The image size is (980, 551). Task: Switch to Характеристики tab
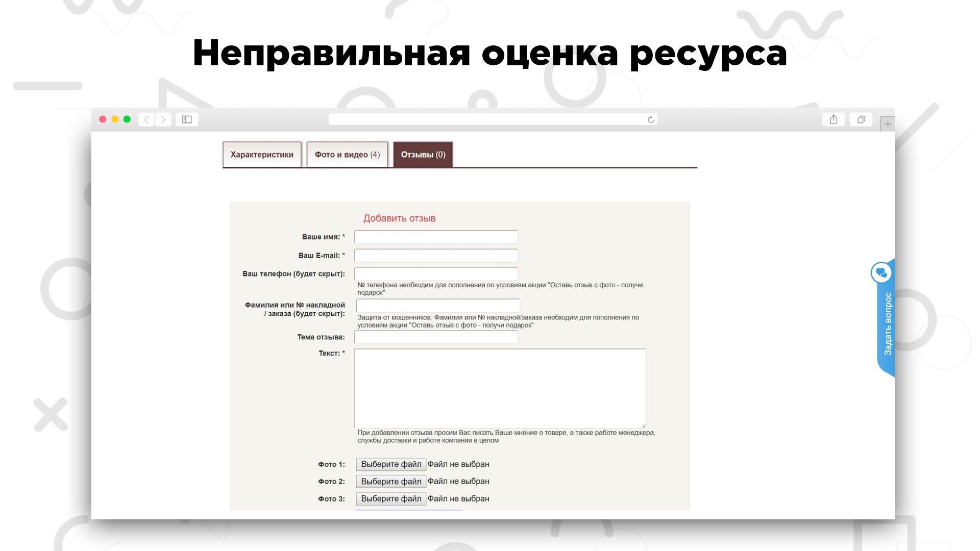262,155
